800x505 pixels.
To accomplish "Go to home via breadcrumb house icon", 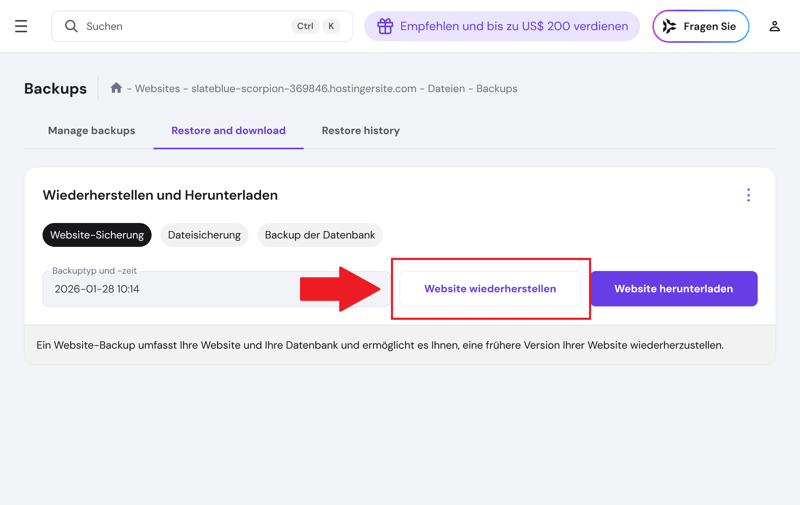I will point(116,88).
